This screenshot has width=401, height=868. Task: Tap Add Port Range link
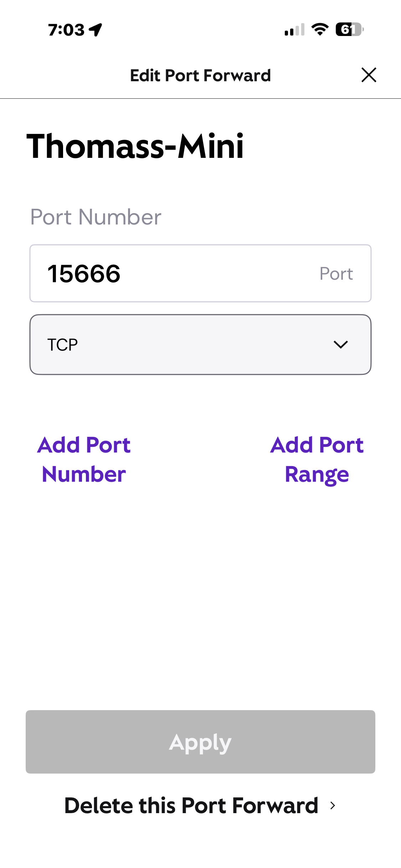click(x=317, y=460)
